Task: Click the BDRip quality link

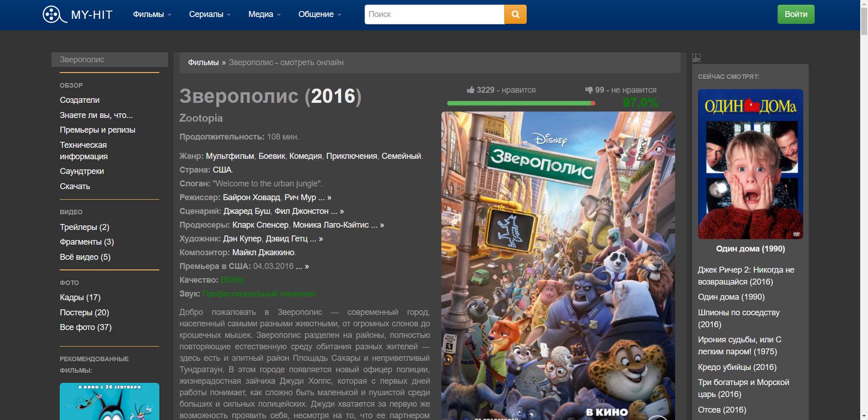Action: click(232, 280)
